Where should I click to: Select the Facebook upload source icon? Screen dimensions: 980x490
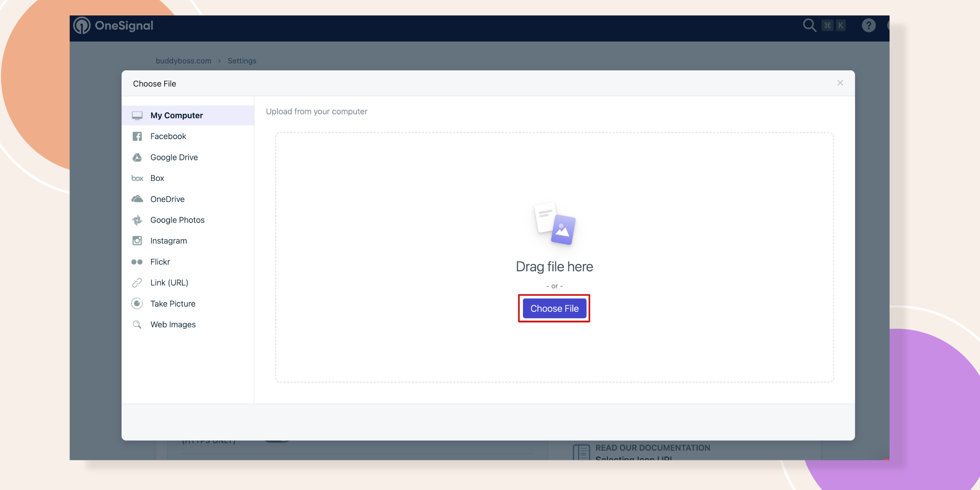(137, 136)
